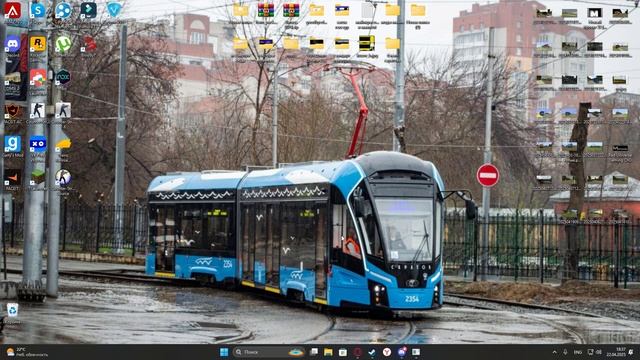This screenshot has width=640, height=360.
Task: Open the Recycle Bin on the desktop
Action: (x=12, y=310)
